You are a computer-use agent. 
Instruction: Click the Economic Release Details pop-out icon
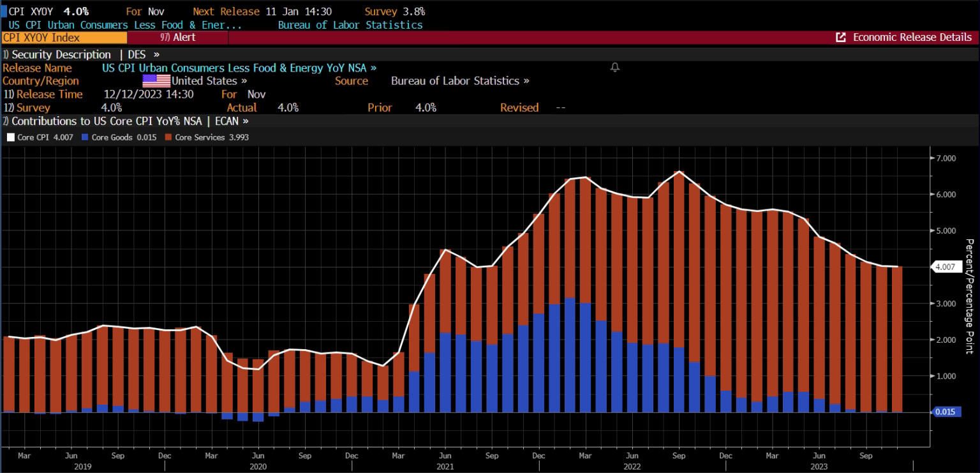click(841, 38)
